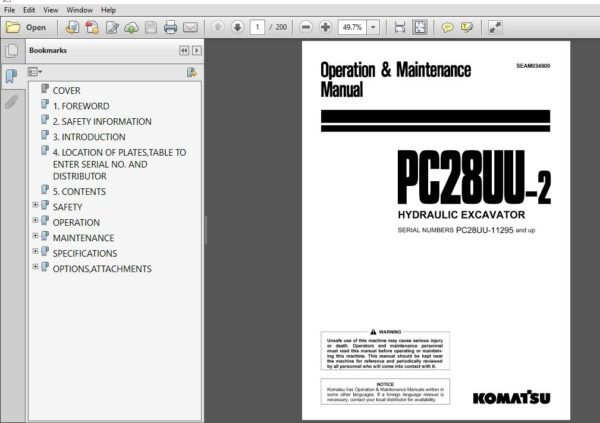Image resolution: width=600 pixels, height=423 pixels.
Task: Click the serial number PC28UU-11295 text
Action: [484, 230]
